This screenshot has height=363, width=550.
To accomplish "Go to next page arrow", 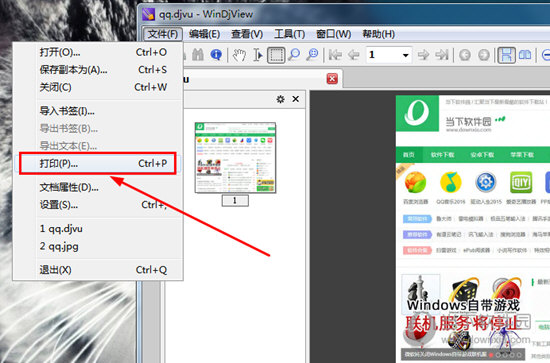I will click(x=423, y=55).
